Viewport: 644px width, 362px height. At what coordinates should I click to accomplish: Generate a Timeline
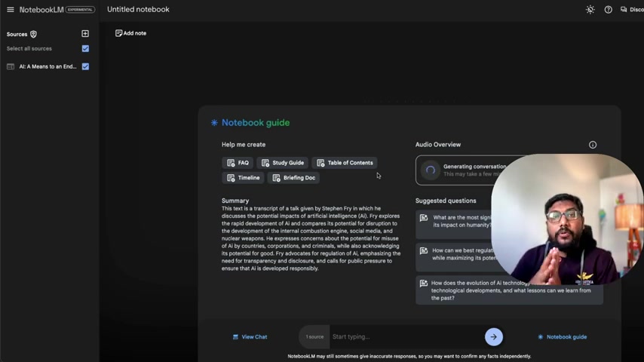(243, 178)
